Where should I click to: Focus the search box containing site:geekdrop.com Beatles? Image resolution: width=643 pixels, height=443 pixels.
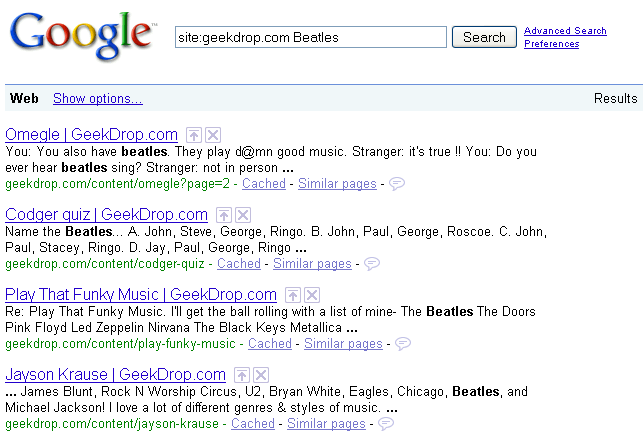click(x=310, y=37)
